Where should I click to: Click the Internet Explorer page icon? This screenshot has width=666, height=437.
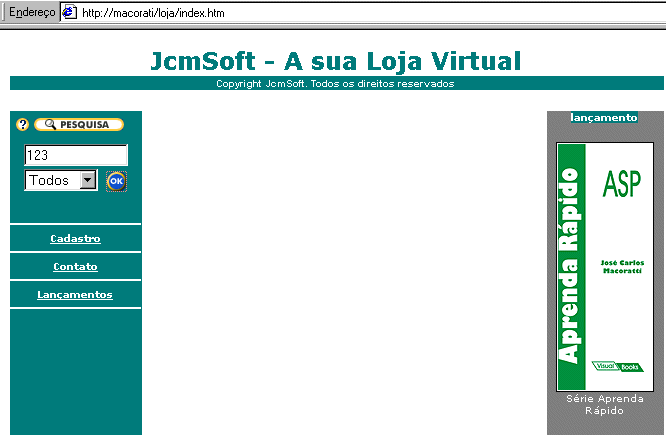[x=70, y=13]
